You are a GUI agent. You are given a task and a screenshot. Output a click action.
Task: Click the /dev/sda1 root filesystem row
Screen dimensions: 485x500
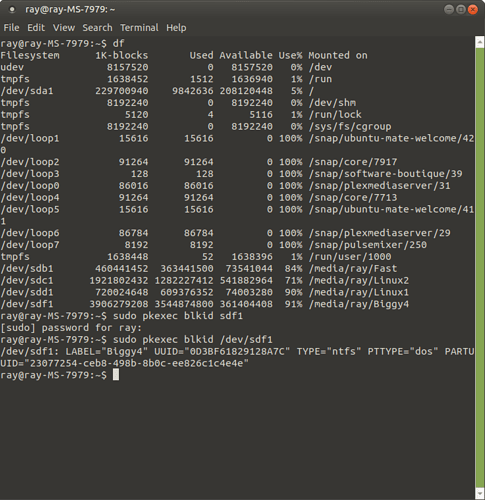pos(157,91)
